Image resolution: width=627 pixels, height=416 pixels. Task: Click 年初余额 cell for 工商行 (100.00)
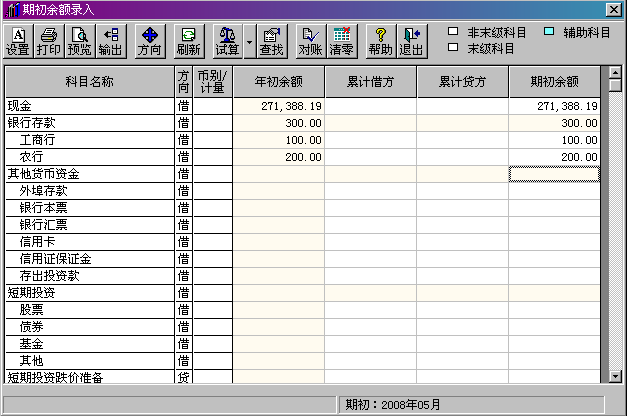tap(279, 140)
